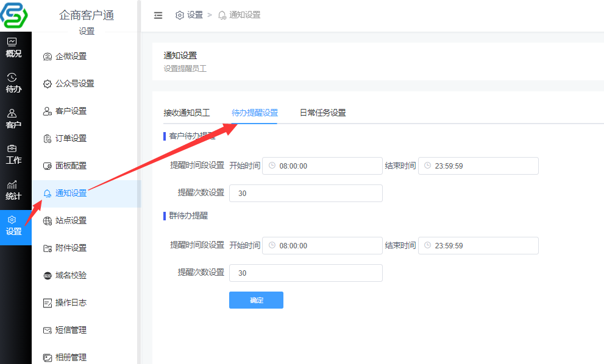Click the 客户设置 menu icon

point(47,111)
